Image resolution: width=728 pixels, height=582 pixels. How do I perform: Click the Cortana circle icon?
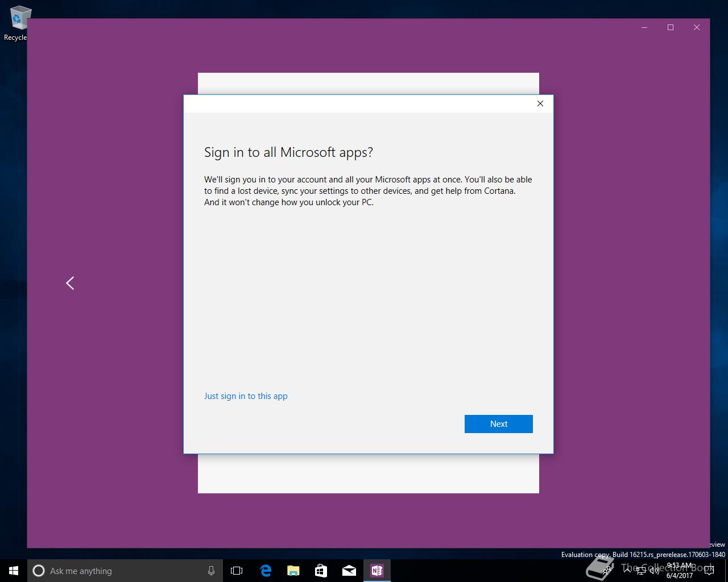(38, 571)
